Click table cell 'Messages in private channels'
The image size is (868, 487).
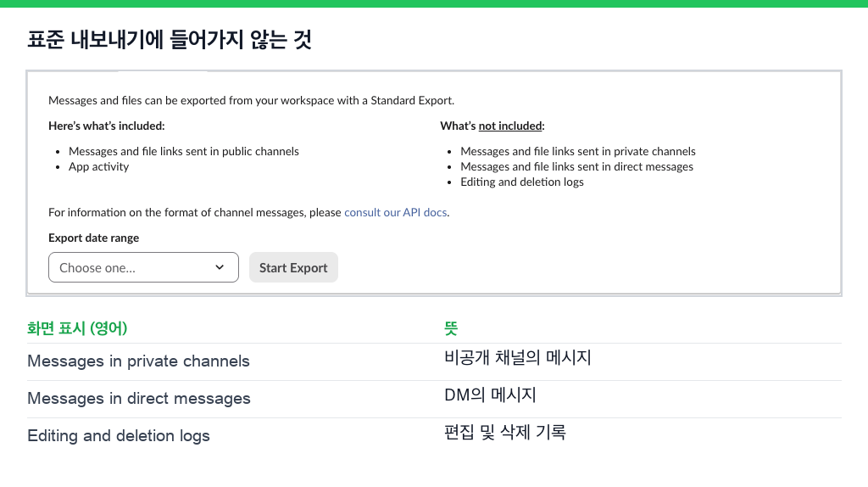(x=138, y=361)
